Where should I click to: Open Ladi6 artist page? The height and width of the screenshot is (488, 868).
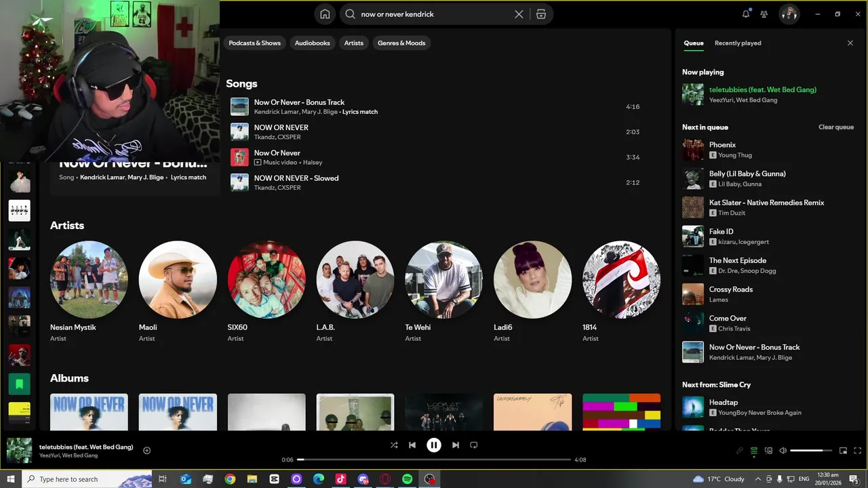click(x=532, y=280)
